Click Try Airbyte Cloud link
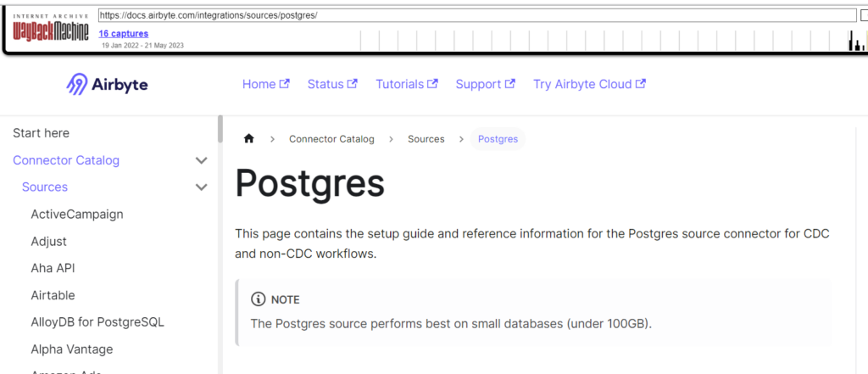This screenshot has height=374, width=868. click(x=589, y=84)
